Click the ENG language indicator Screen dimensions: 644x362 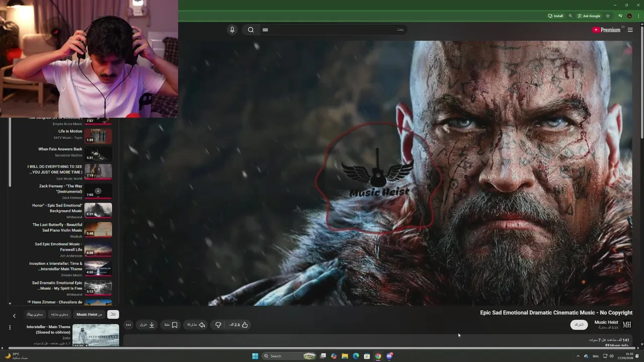click(x=596, y=356)
